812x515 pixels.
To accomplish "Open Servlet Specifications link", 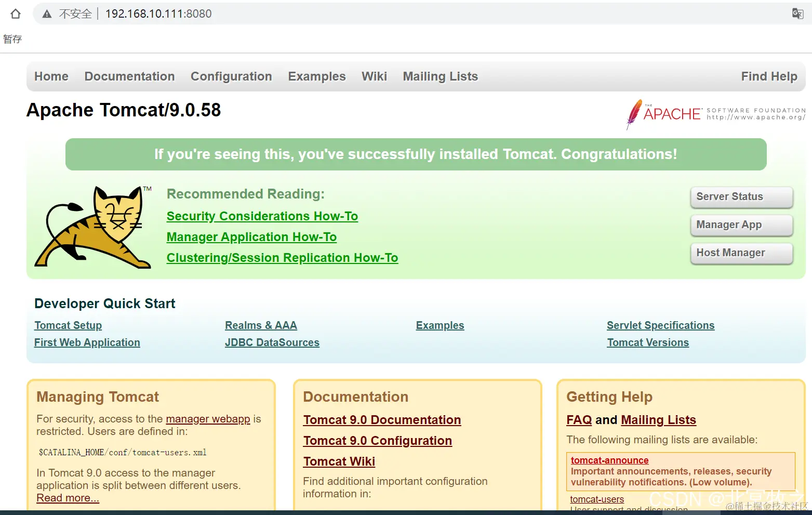I will (660, 325).
